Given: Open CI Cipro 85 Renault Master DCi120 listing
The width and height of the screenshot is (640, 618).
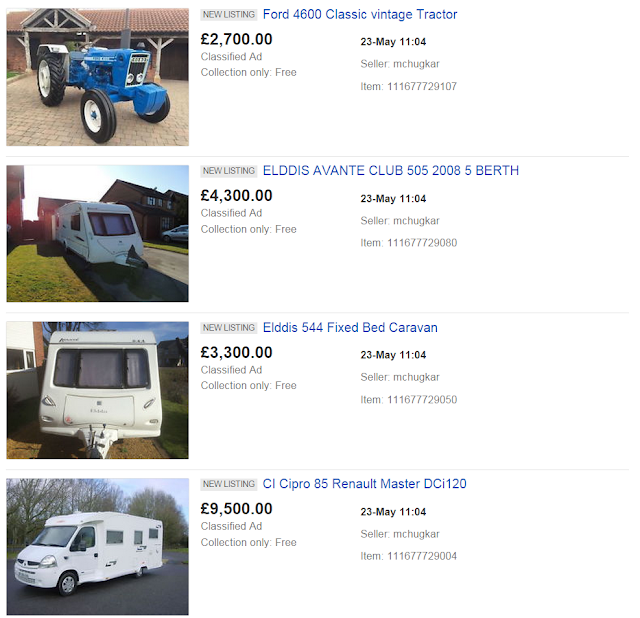Looking at the screenshot, I should tap(364, 484).
